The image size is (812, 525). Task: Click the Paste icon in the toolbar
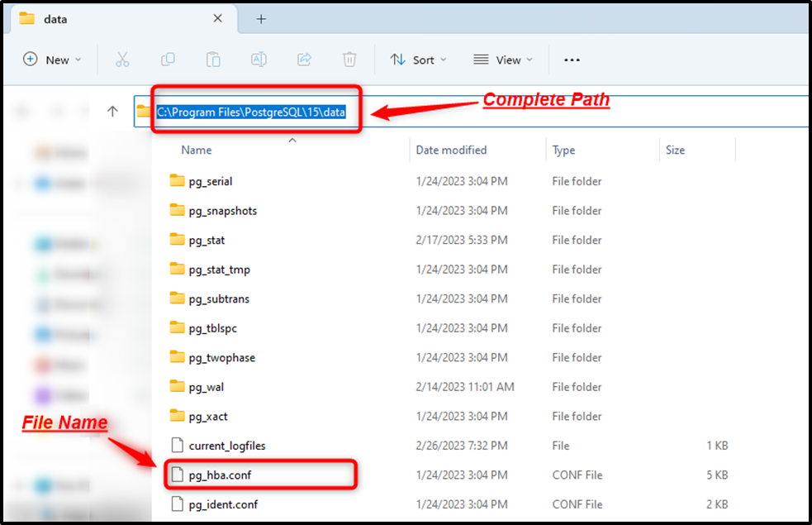tap(213, 59)
